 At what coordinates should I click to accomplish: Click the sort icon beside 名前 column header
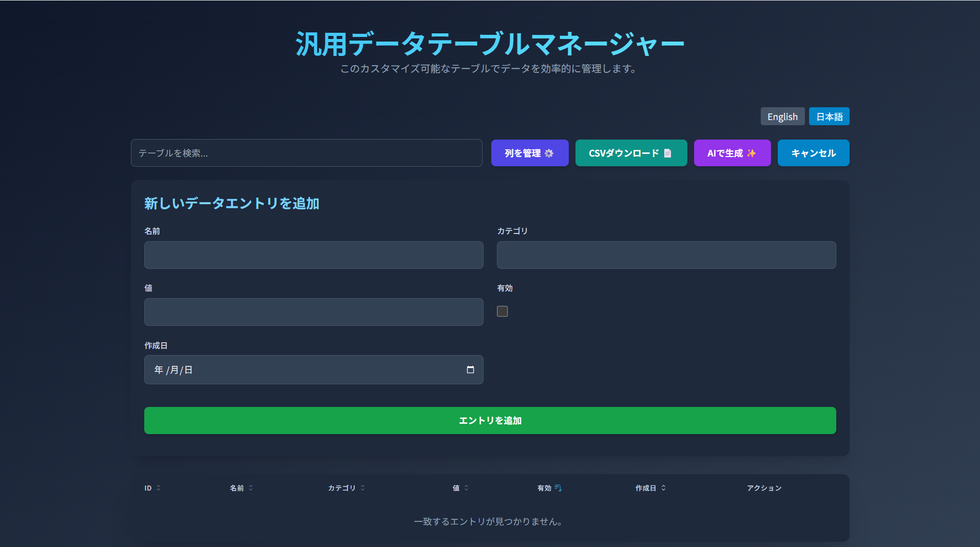tap(251, 488)
